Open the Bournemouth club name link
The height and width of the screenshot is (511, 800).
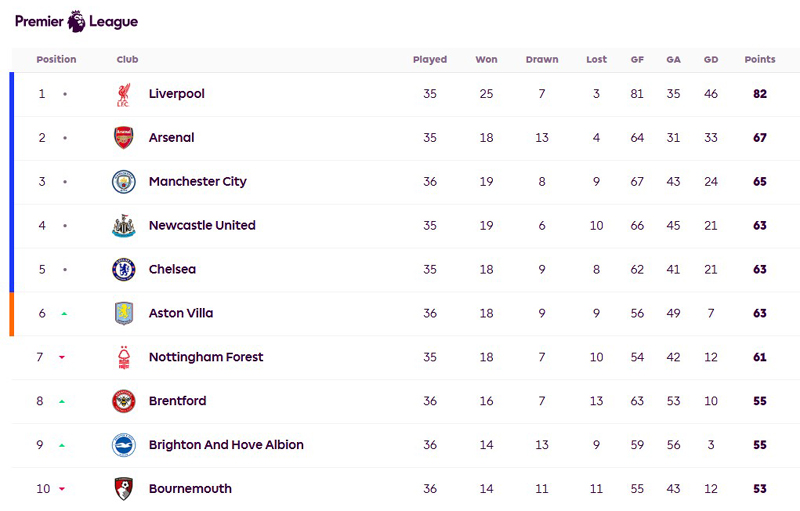pyautogui.click(x=190, y=489)
